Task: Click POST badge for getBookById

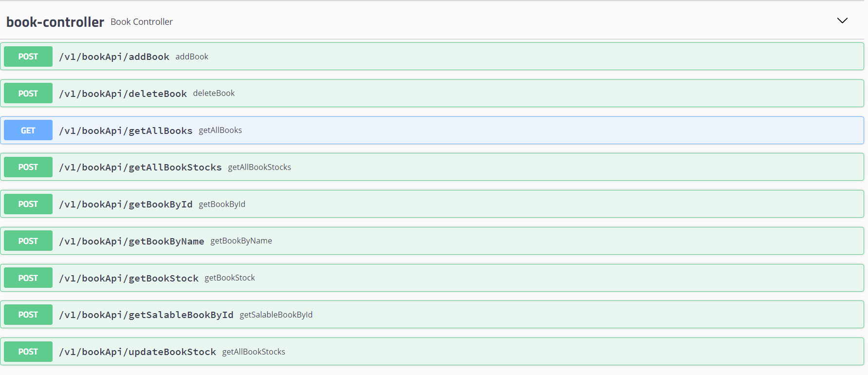Action: click(28, 204)
